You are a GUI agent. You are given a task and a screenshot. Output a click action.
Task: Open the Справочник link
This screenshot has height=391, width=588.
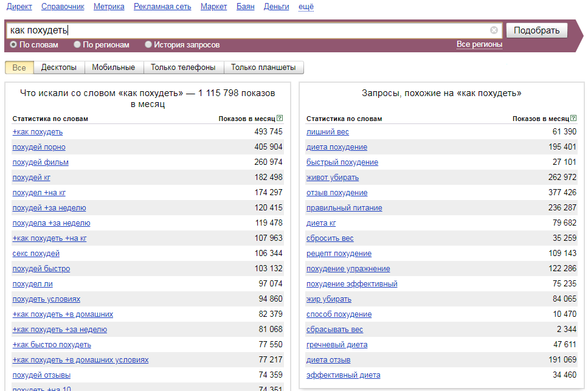pos(63,6)
